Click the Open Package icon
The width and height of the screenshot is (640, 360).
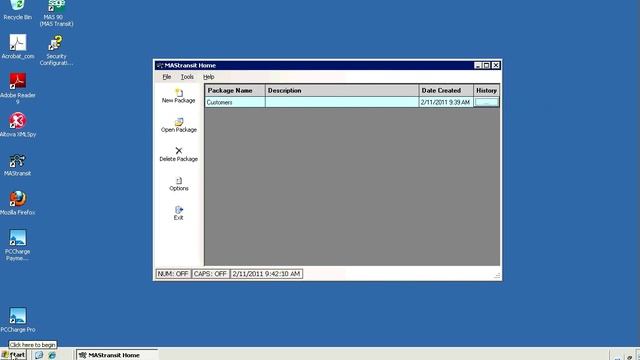pyautogui.click(x=179, y=122)
